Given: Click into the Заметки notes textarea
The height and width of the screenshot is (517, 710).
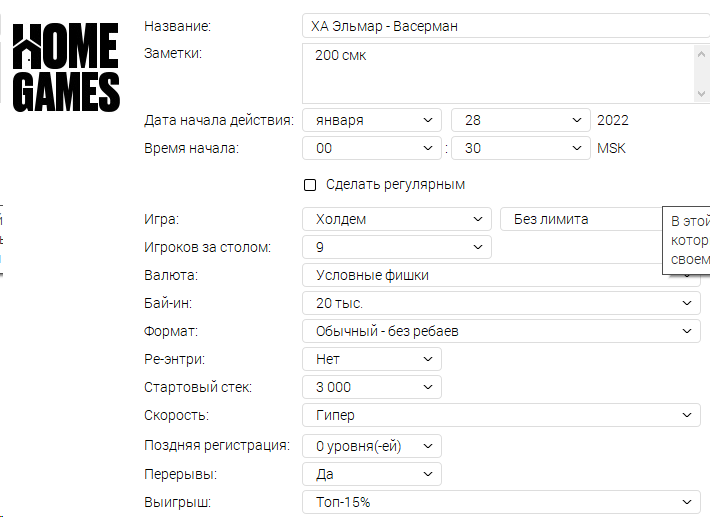Looking at the screenshot, I should point(498,74).
